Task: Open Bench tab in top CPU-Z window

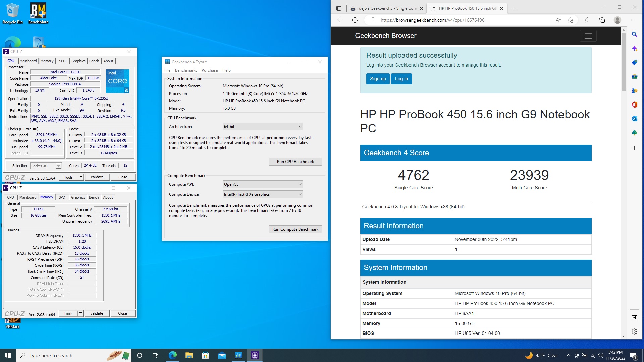Action: pos(94,61)
